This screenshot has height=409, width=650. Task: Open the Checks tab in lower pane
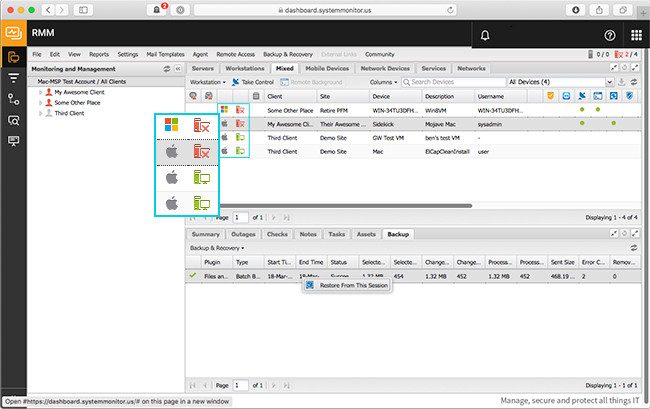277,234
